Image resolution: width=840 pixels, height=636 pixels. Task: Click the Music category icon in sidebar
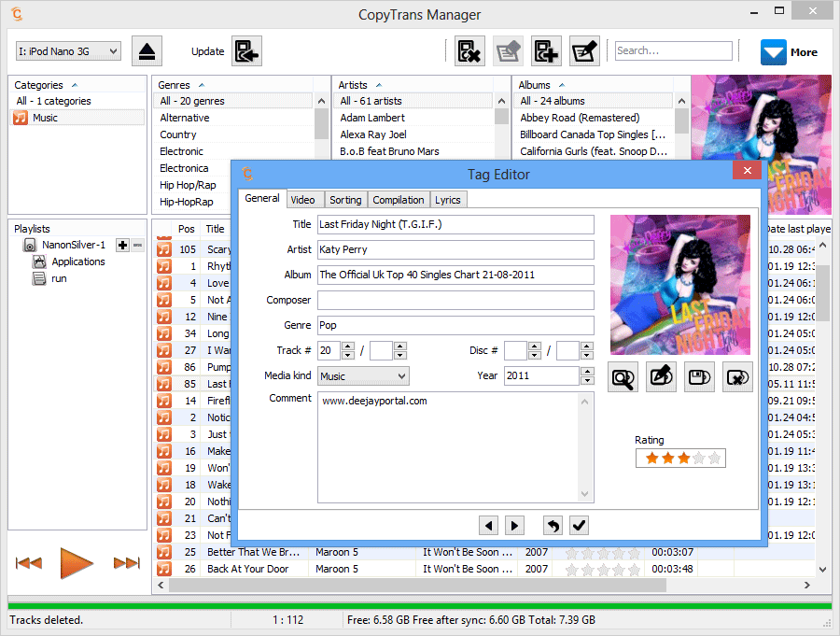[x=20, y=117]
